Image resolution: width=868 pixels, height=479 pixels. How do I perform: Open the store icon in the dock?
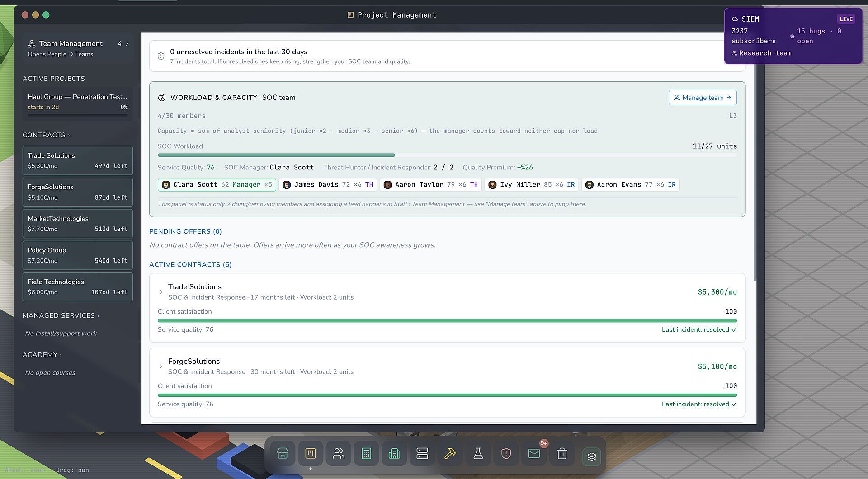coord(283,453)
